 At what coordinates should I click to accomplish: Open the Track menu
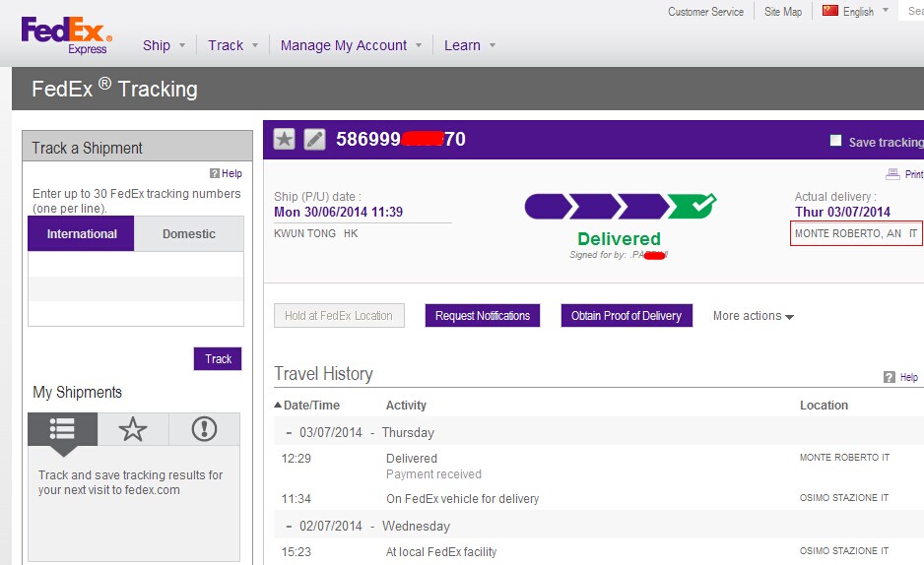[x=226, y=45]
